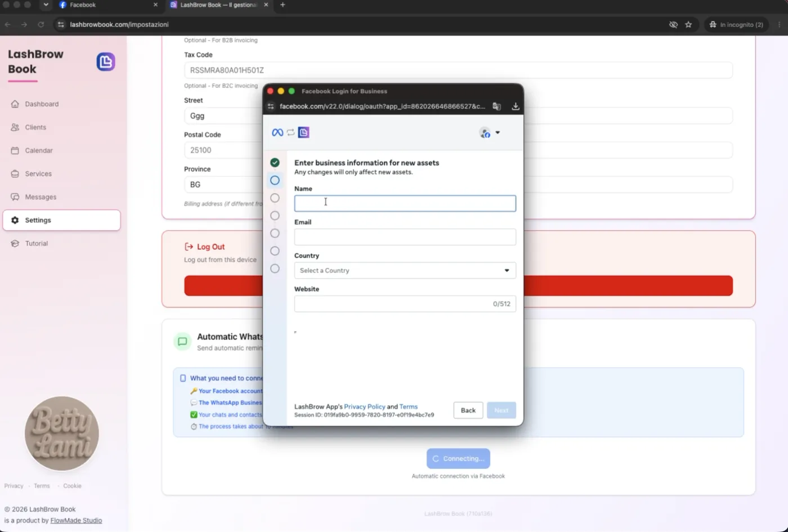The image size is (788, 532).
Task: Open the Tutorial sidebar item
Action: point(61,243)
